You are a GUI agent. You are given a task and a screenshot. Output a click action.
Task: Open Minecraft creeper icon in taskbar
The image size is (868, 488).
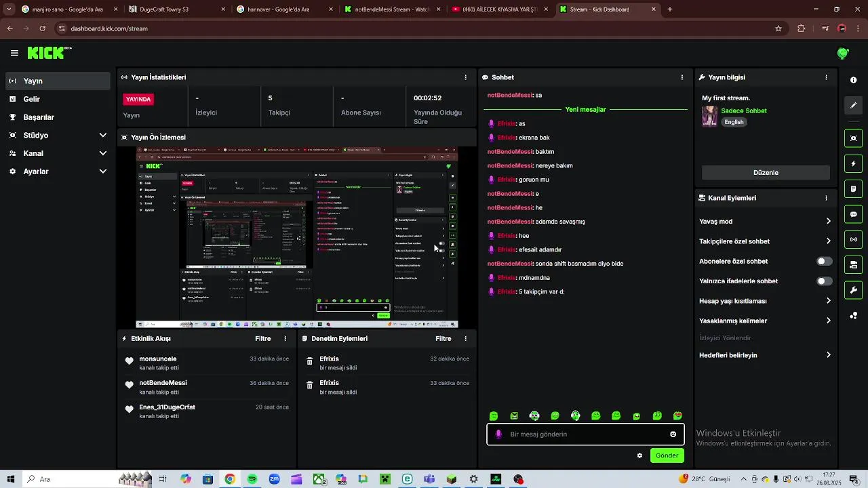coord(384,479)
